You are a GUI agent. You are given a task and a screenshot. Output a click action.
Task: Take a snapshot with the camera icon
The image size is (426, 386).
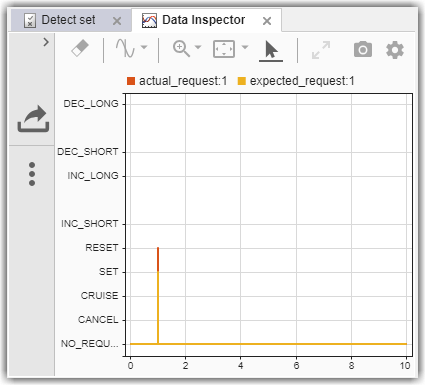[363, 50]
